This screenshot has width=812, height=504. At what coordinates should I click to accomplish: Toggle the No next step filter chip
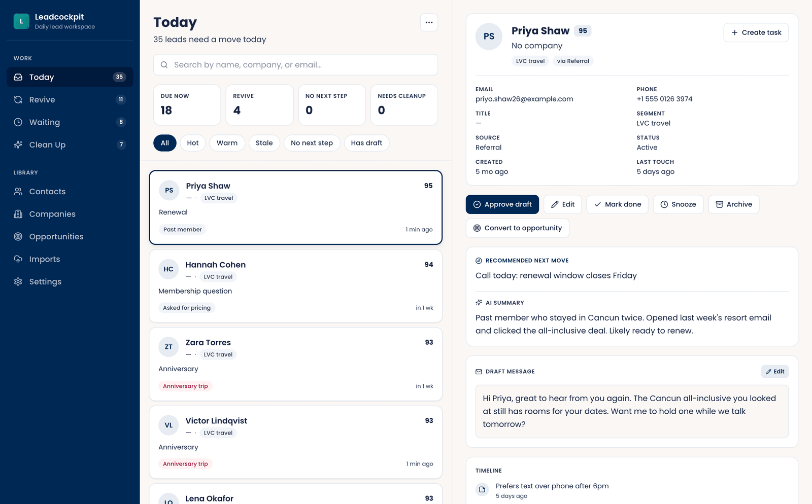coord(312,143)
